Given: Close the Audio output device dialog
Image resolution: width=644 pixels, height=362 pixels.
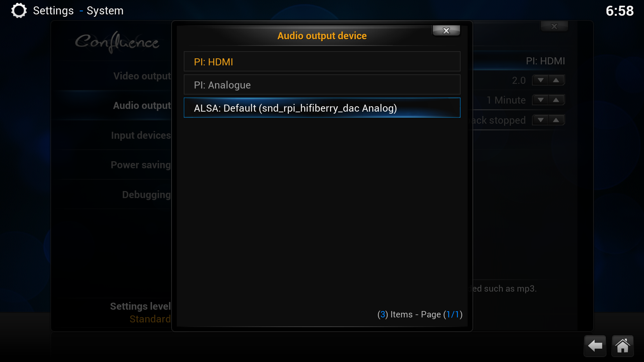Looking at the screenshot, I should (446, 31).
